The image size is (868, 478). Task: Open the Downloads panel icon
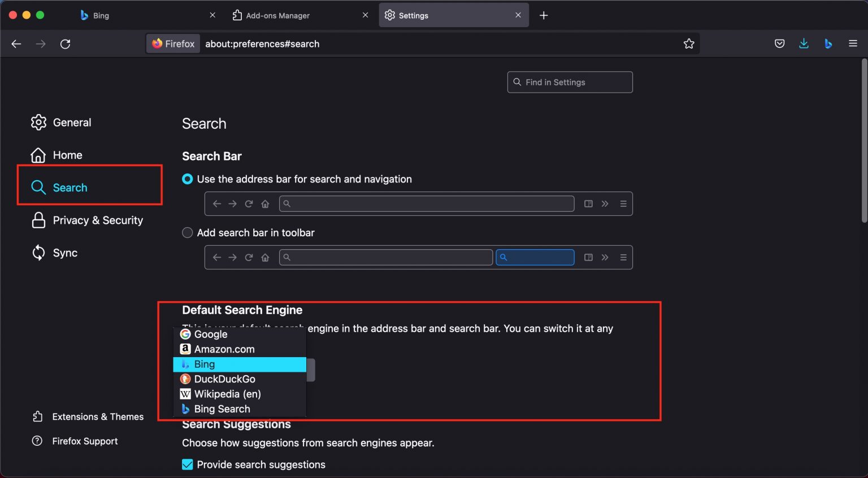pyautogui.click(x=804, y=44)
